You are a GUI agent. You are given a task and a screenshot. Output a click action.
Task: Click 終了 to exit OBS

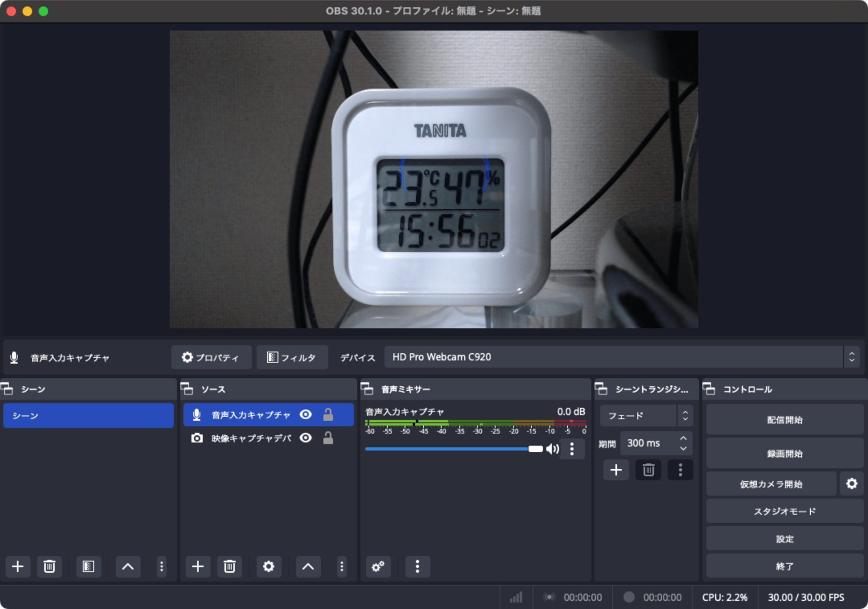(785, 566)
